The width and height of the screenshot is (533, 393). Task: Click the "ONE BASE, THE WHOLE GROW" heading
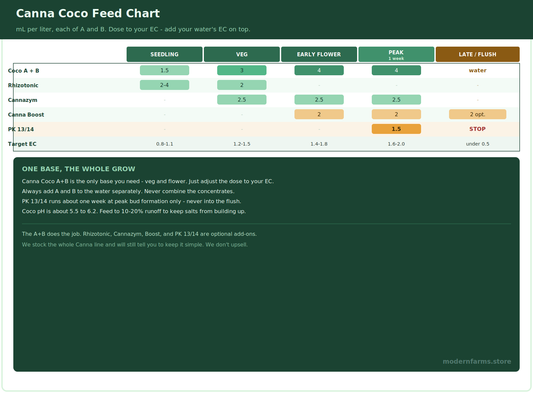tap(79, 169)
